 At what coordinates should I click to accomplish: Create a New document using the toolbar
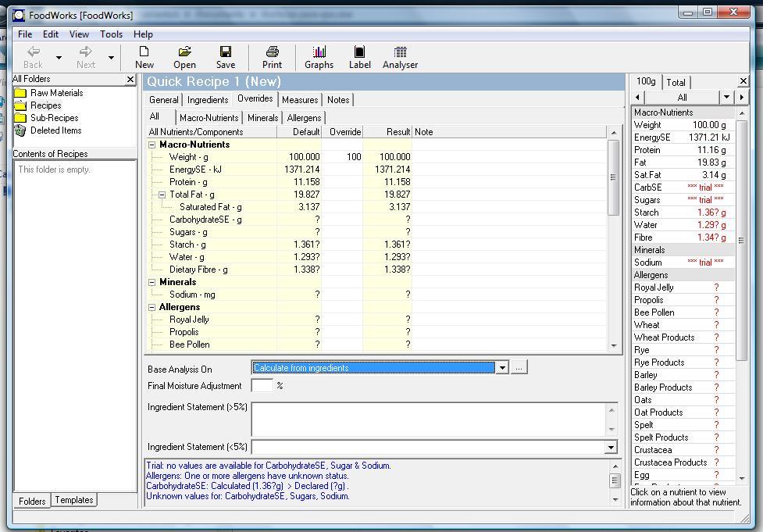pyautogui.click(x=144, y=56)
